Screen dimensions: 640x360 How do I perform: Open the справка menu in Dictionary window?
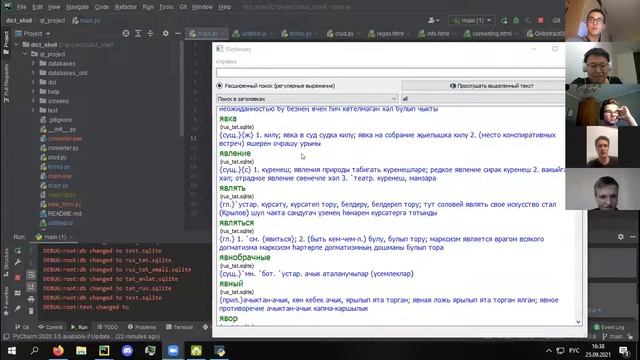226,62
